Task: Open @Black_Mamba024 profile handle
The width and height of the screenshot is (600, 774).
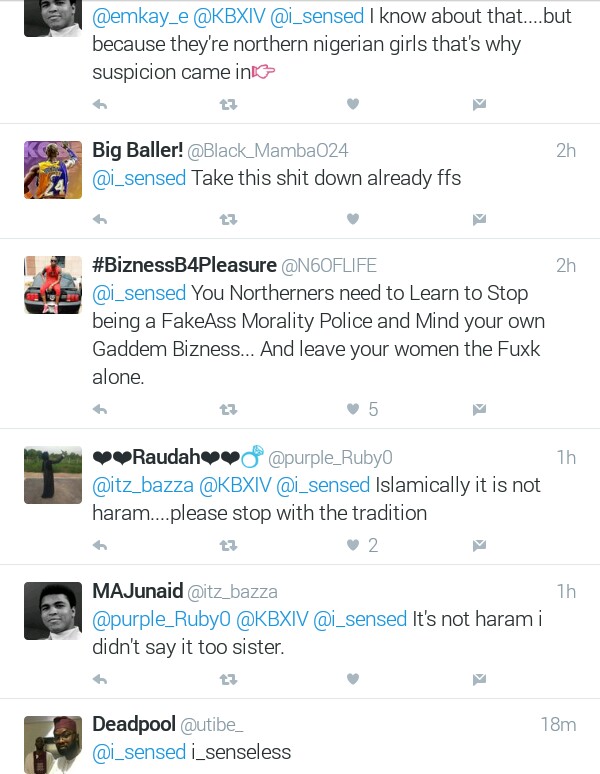Action: point(267,151)
